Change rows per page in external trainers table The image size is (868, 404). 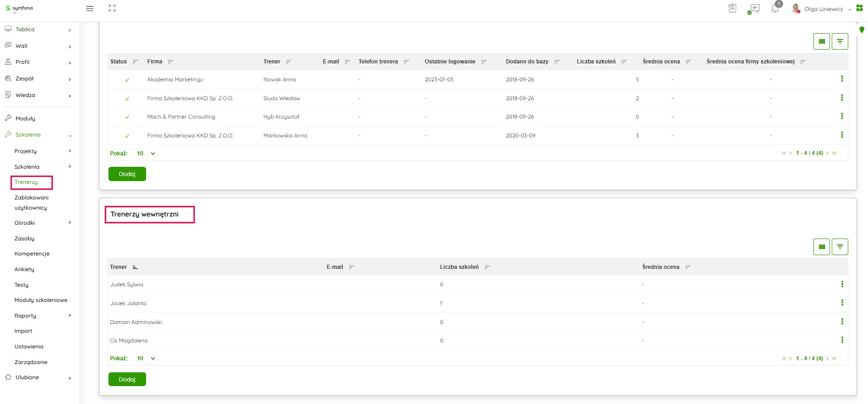click(146, 154)
